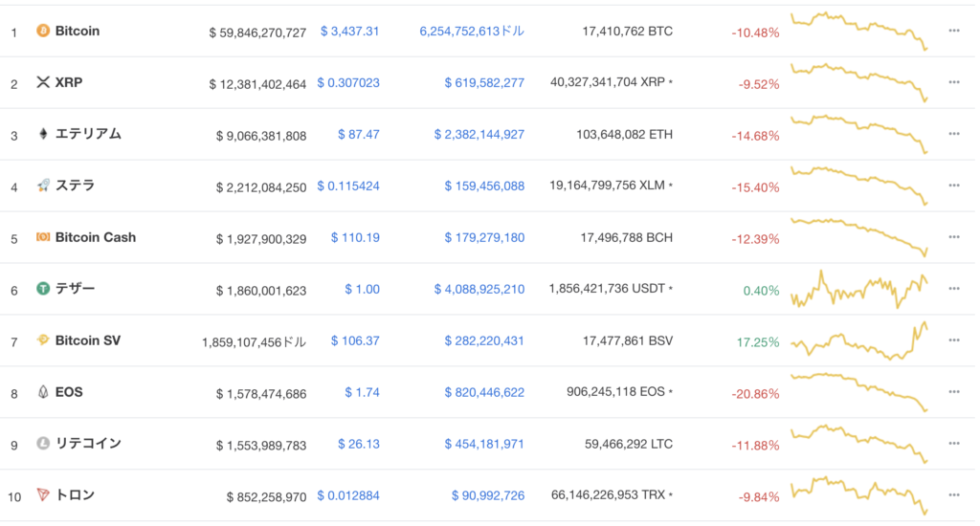Click the Tether green logo icon
The image size is (980, 526).
(x=42, y=289)
